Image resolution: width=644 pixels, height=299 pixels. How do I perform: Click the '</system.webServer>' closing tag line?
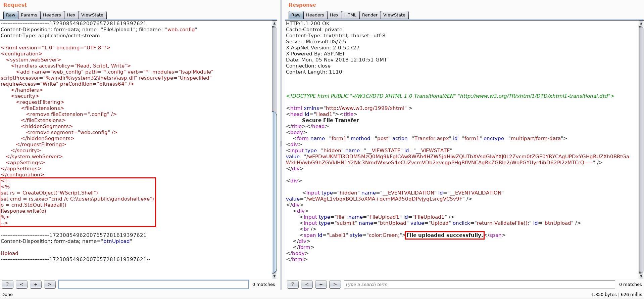[x=34, y=157]
